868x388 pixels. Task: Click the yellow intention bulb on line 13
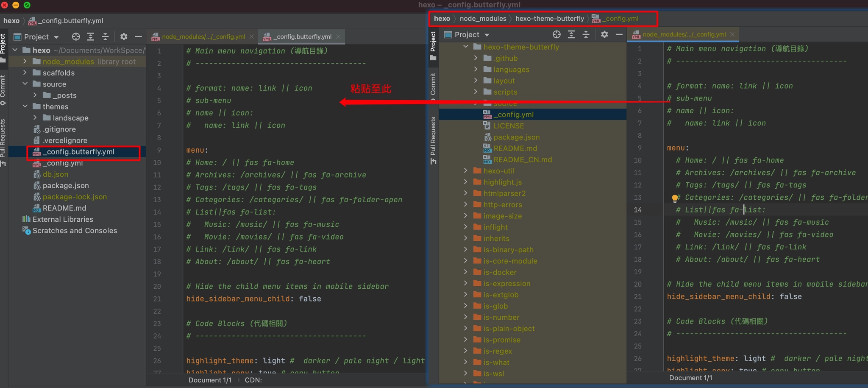[x=675, y=198]
